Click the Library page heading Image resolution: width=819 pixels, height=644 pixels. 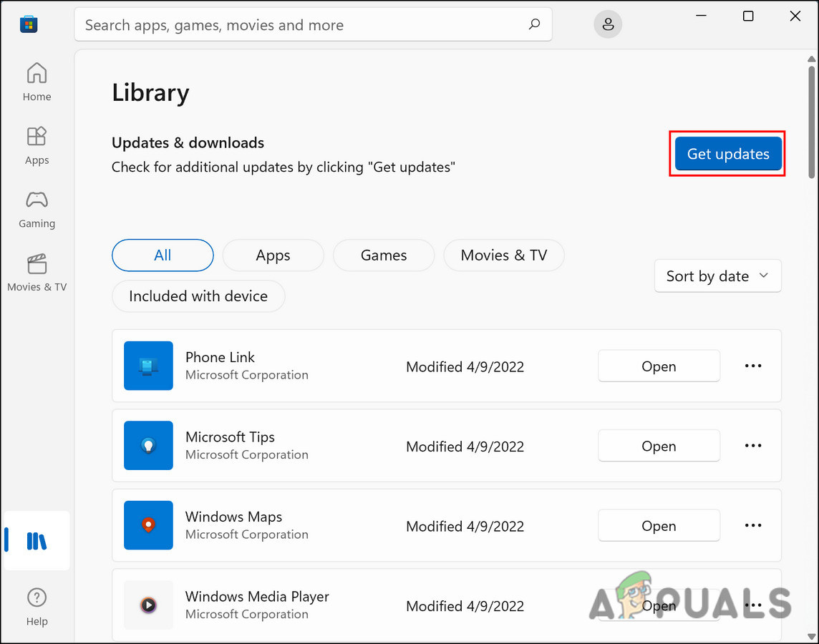coord(150,93)
